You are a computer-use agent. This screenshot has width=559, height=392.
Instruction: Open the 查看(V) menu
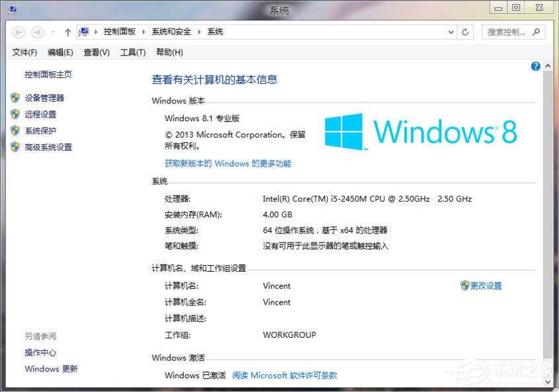point(95,52)
